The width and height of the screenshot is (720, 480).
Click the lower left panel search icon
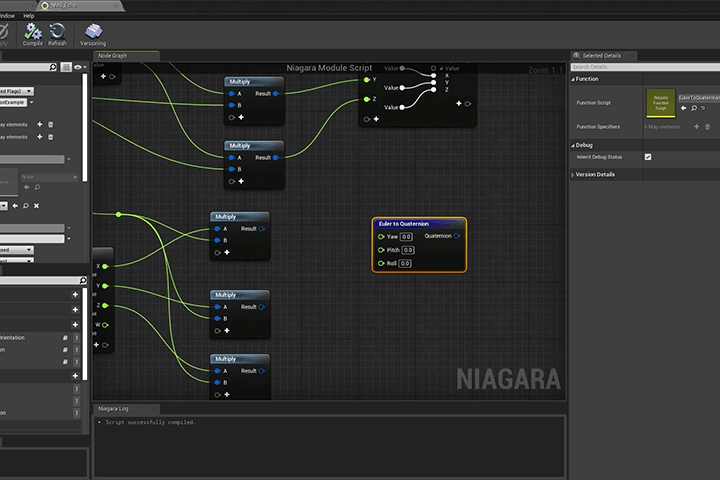83,280
